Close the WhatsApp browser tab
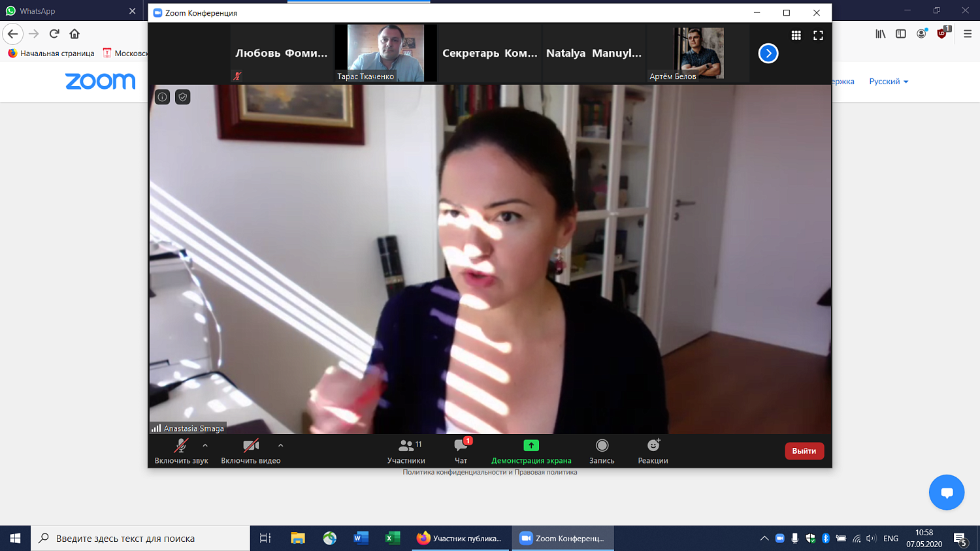 click(x=133, y=11)
